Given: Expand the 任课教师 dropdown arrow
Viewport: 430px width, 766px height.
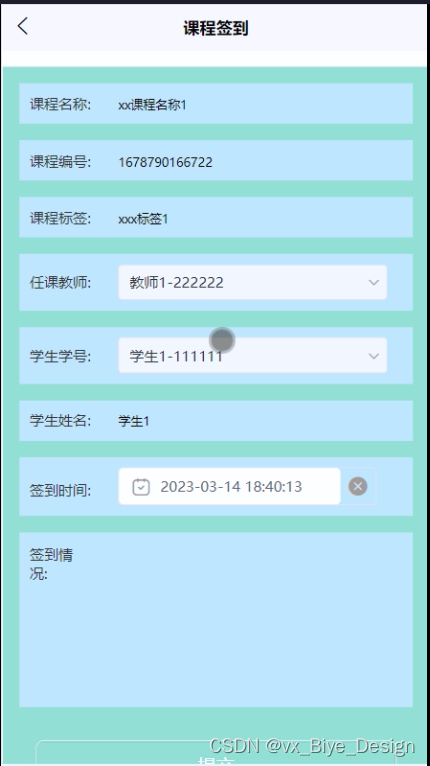Looking at the screenshot, I should pyautogui.click(x=373, y=282).
